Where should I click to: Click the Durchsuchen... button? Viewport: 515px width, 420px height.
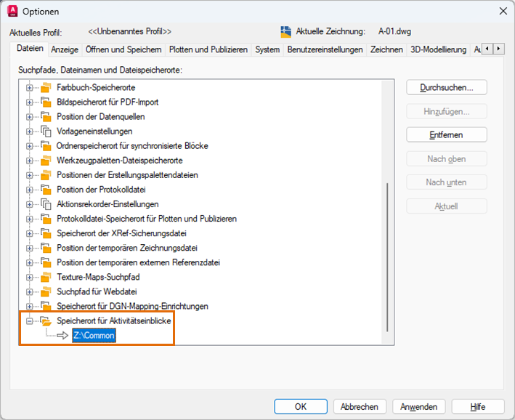click(x=446, y=87)
